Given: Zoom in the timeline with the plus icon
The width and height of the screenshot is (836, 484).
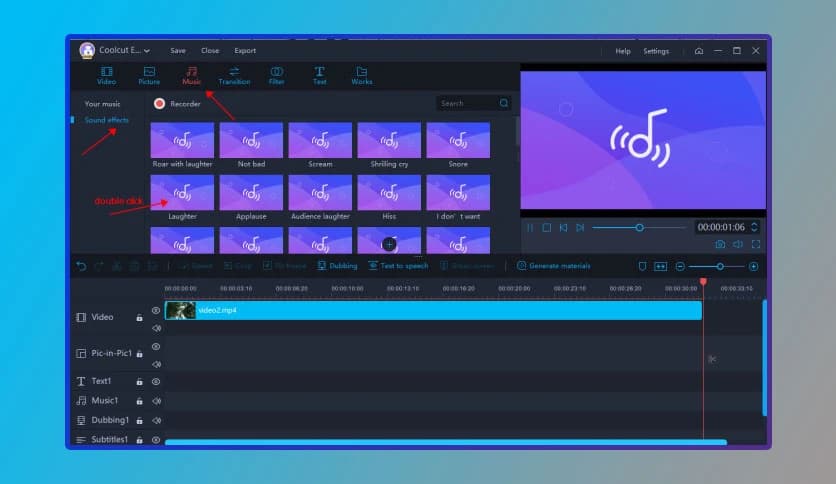Looking at the screenshot, I should (x=753, y=266).
